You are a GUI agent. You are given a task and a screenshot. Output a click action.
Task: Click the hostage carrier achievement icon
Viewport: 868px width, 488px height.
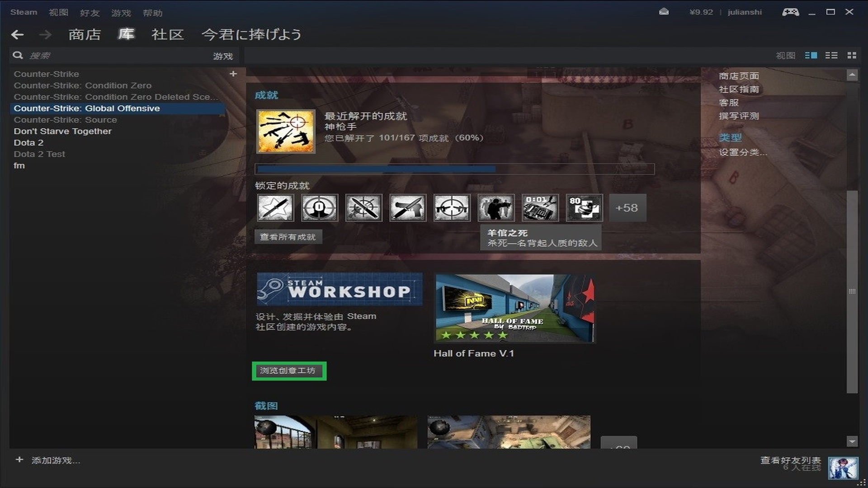point(495,208)
